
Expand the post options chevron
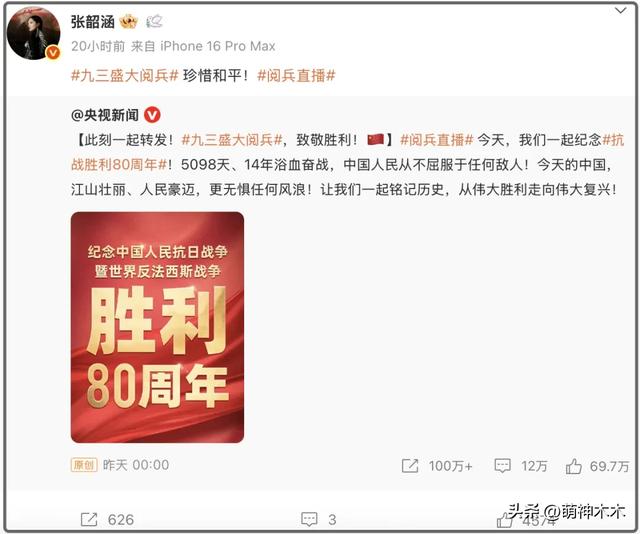[x=620, y=11]
